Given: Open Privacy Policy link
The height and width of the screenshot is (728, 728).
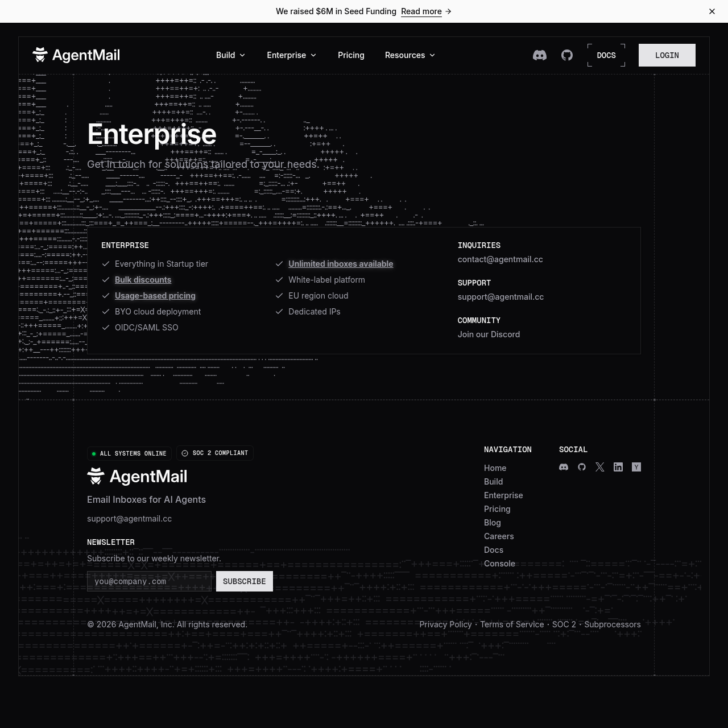Looking at the screenshot, I should (x=445, y=624).
